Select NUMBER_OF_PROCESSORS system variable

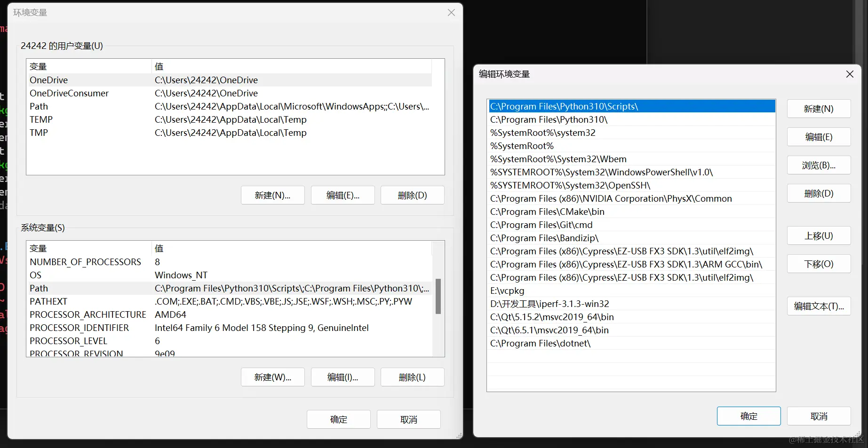click(x=230, y=262)
